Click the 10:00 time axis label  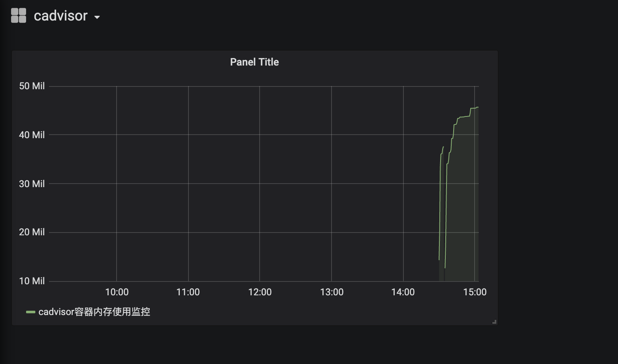click(x=117, y=292)
